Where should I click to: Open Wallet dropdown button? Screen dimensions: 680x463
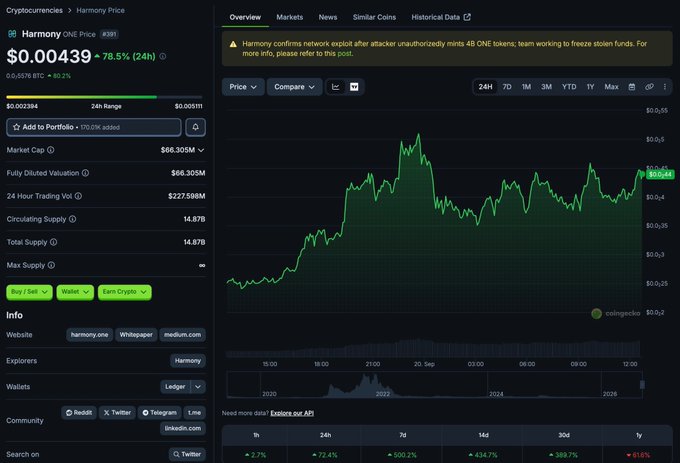[75, 292]
